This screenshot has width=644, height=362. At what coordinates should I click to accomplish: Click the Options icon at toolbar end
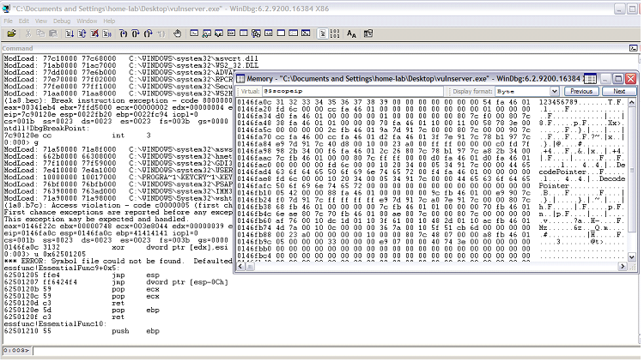click(x=368, y=33)
